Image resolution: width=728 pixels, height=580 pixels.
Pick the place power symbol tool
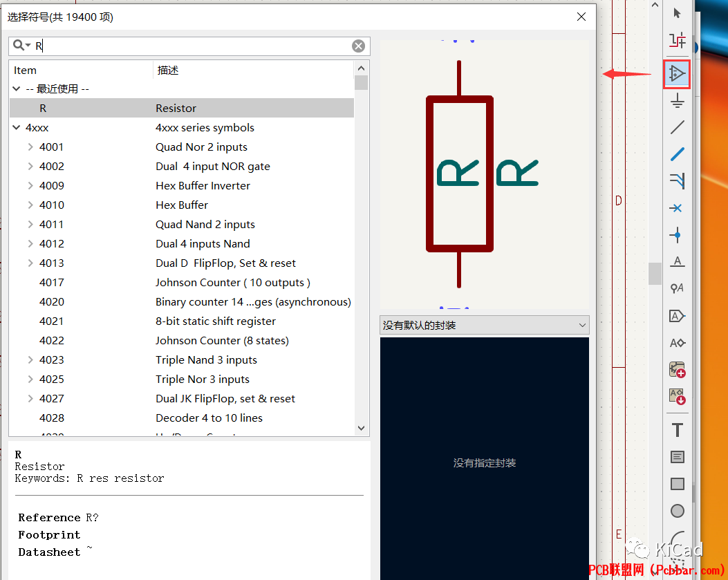click(x=677, y=100)
